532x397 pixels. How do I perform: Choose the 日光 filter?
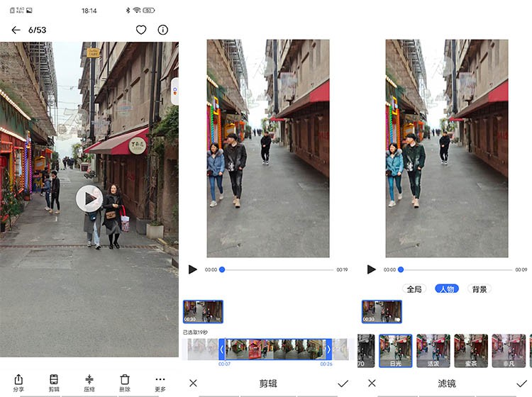point(396,351)
